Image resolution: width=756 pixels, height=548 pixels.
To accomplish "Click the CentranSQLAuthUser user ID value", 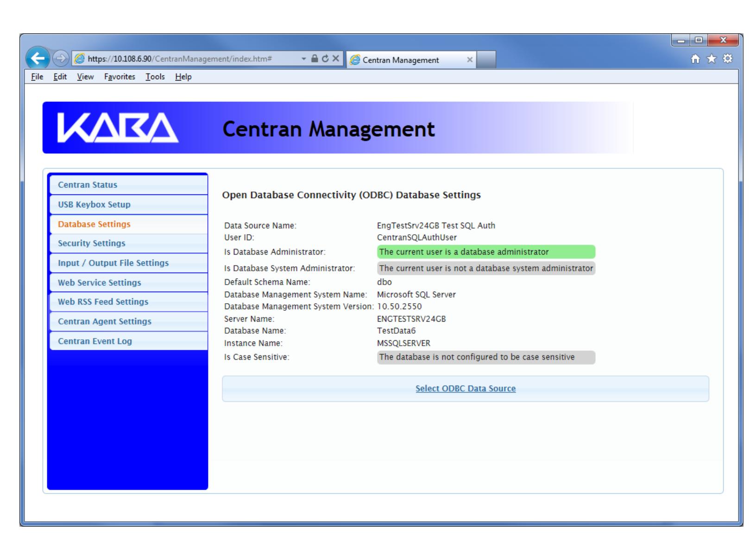I will click(x=417, y=237).
